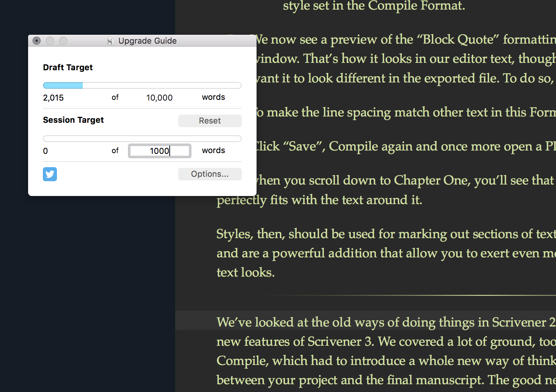
Task: Click the Upgrade Guide window title
Action: 148,41
